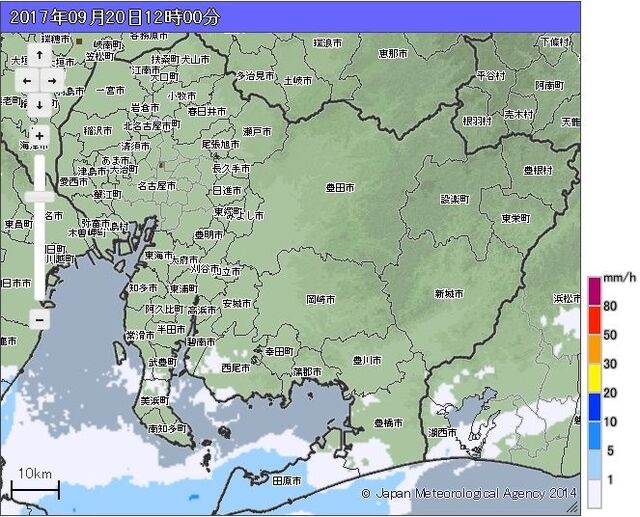Screen dimensions: 640x517
Task: Click the 湖西市 label on the map
Action: (442, 432)
